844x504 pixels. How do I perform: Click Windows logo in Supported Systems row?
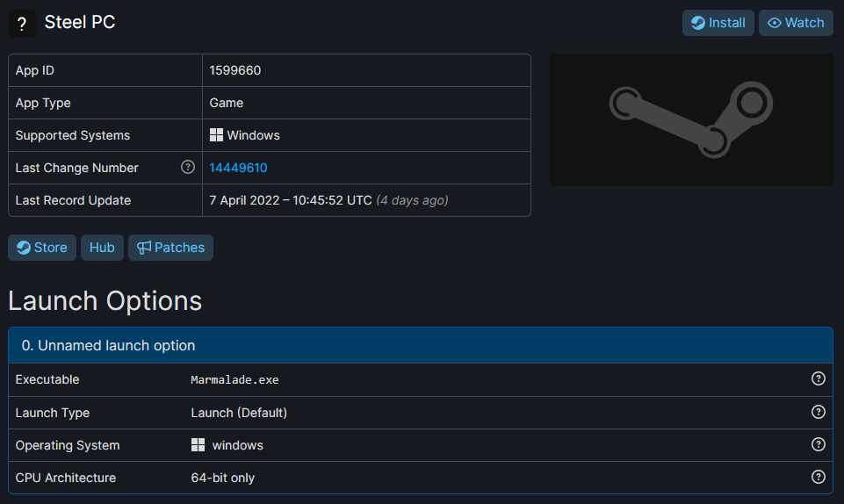[216, 135]
